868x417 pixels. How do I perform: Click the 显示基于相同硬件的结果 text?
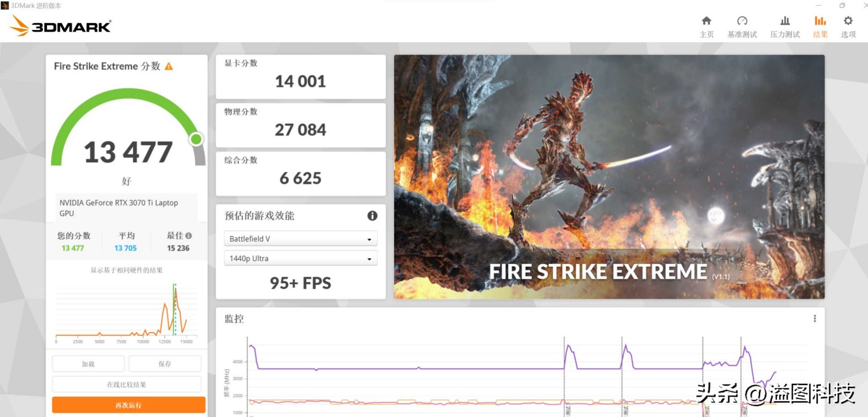coord(126,270)
